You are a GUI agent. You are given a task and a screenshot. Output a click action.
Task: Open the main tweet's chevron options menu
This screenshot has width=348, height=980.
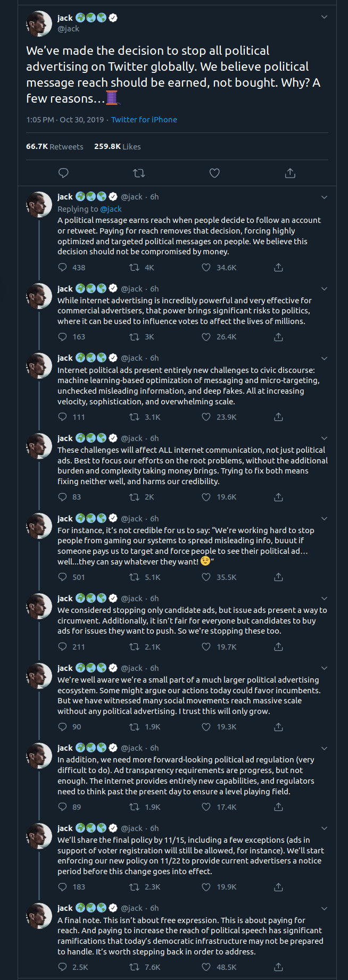click(324, 17)
